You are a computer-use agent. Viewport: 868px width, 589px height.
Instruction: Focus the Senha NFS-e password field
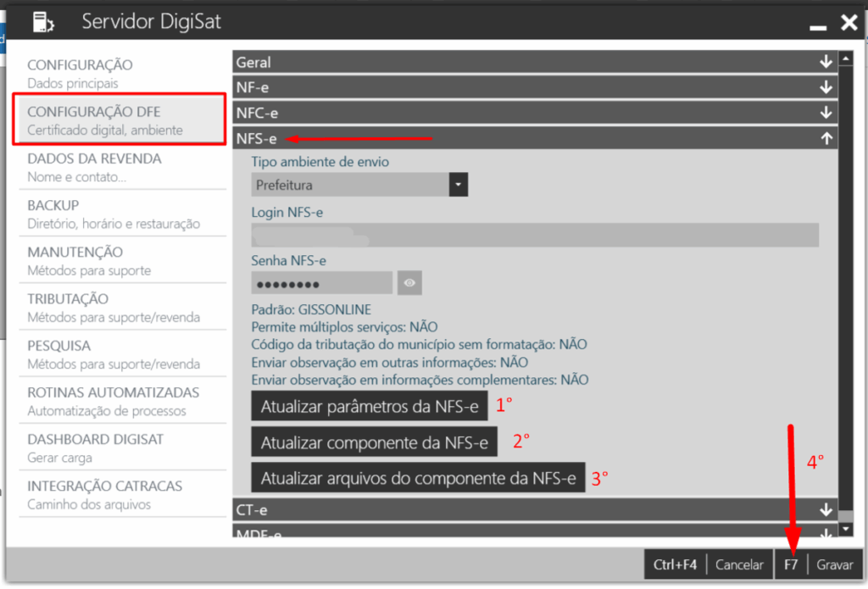[321, 283]
